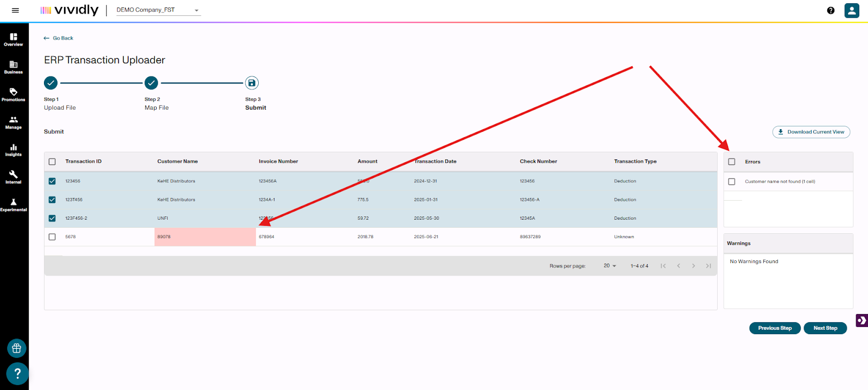Go to the Step 1 Upload File checkmark
The image size is (868, 390).
pyautogui.click(x=50, y=83)
